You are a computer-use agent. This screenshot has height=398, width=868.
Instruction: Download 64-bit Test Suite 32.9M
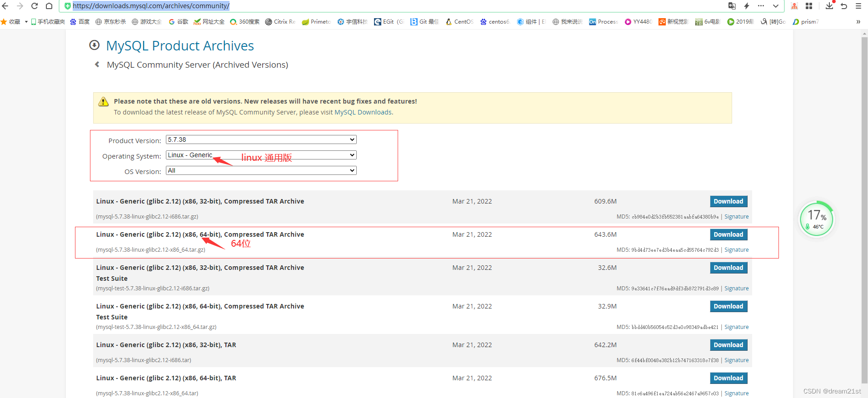[x=728, y=306]
